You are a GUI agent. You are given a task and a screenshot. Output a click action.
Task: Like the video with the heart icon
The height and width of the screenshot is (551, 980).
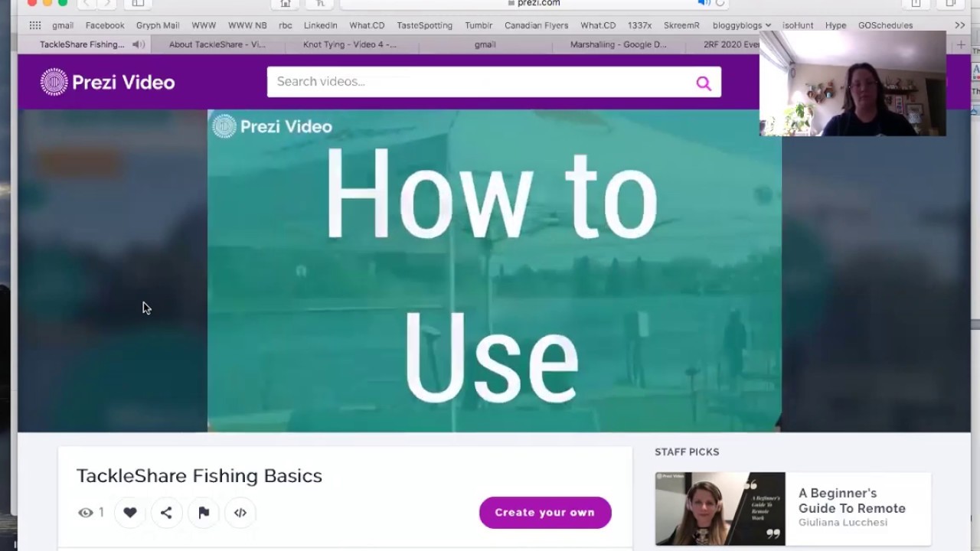point(130,513)
